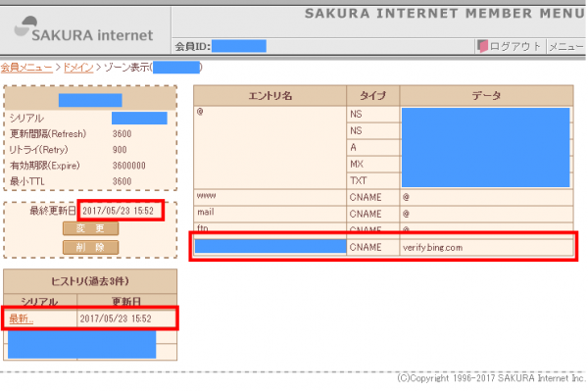This screenshot has height=391, width=588.
Task: Select the mail entry name cell
Action: 270,214
